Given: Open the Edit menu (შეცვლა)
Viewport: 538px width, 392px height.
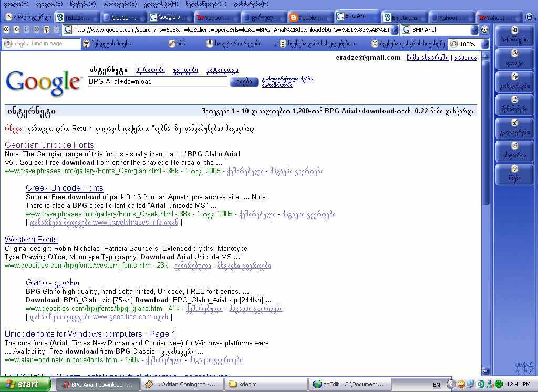Looking at the screenshot, I should pyautogui.click(x=49, y=4).
